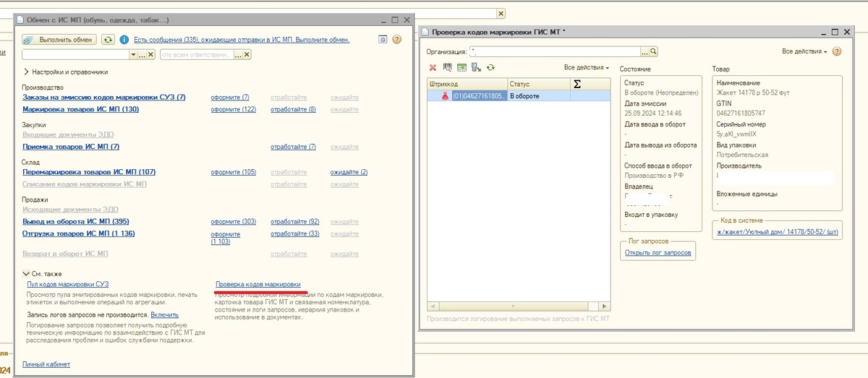
Task: Open Маркировка товаров ИС МП (130)
Action: tap(80, 109)
